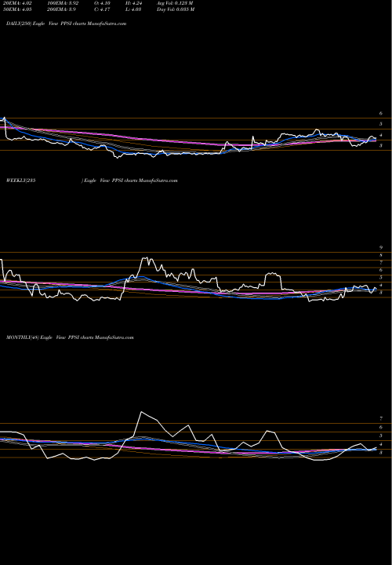The height and width of the screenshot is (565, 392).
Task: Click the Day Vol reading
Action: click(176, 9)
